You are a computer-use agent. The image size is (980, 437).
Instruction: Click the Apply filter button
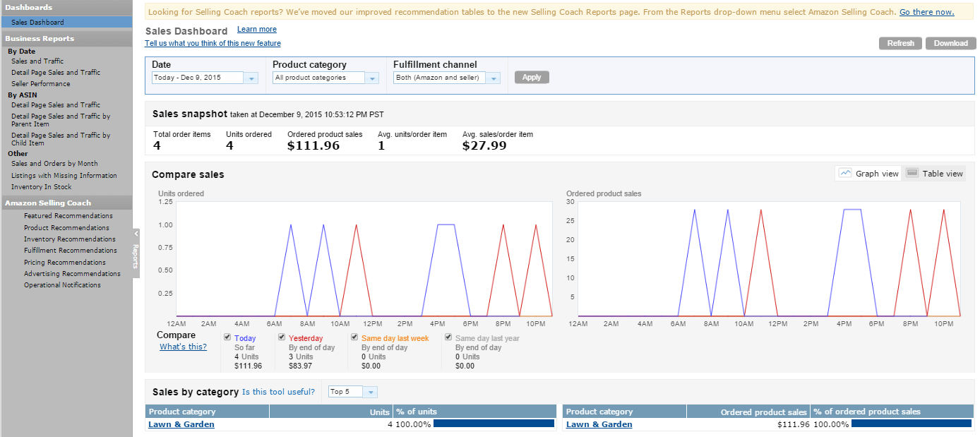pos(532,78)
